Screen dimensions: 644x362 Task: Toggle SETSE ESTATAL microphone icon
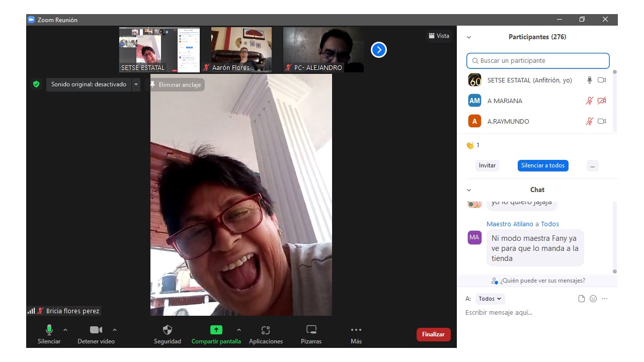[x=590, y=80]
